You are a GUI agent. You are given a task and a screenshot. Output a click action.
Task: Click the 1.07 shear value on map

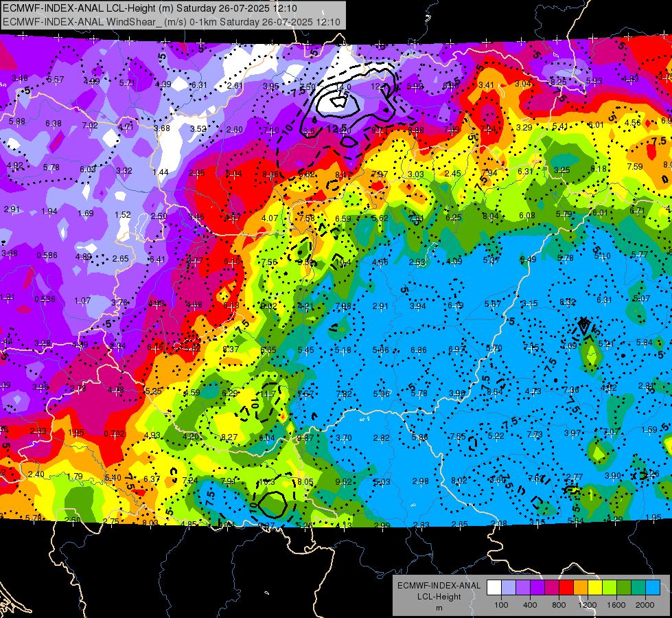[82, 301]
